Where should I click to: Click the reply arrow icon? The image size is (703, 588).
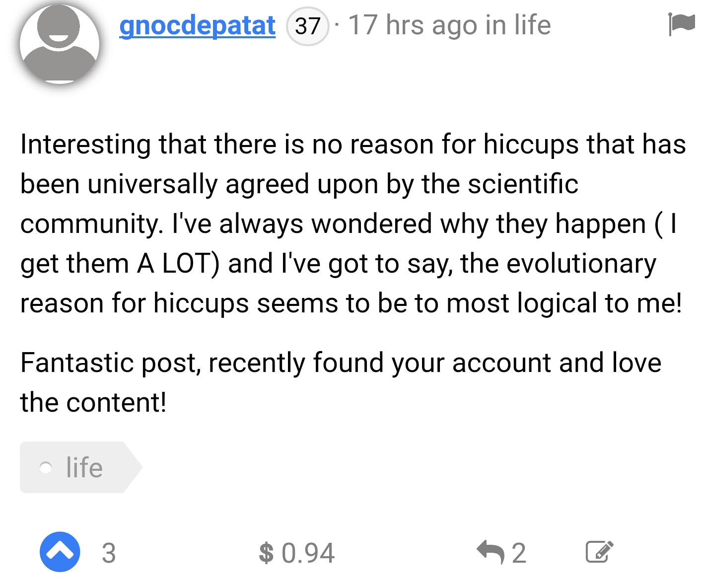pos(490,552)
